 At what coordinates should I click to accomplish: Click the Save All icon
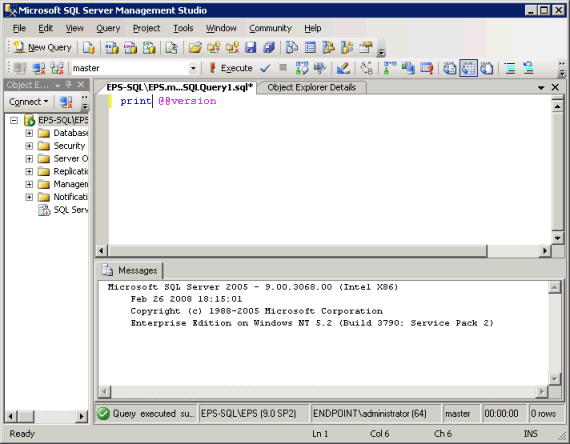(x=269, y=47)
